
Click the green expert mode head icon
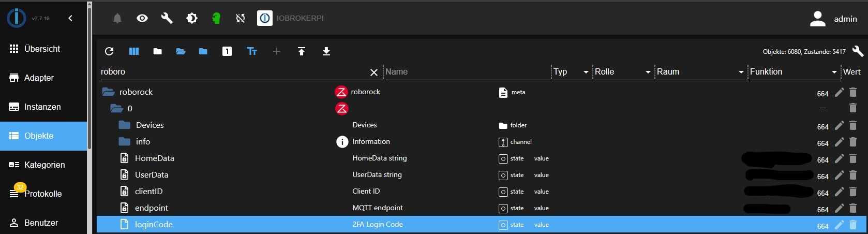coord(216,19)
